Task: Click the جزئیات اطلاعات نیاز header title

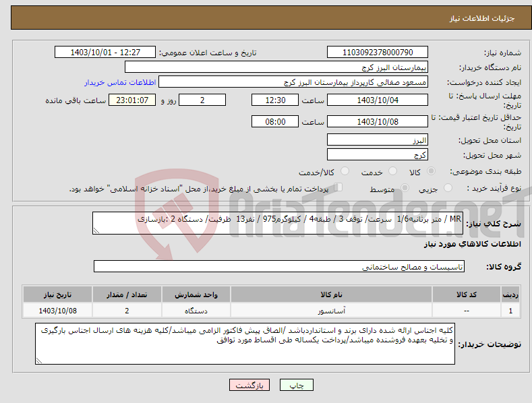Action: click(x=482, y=18)
